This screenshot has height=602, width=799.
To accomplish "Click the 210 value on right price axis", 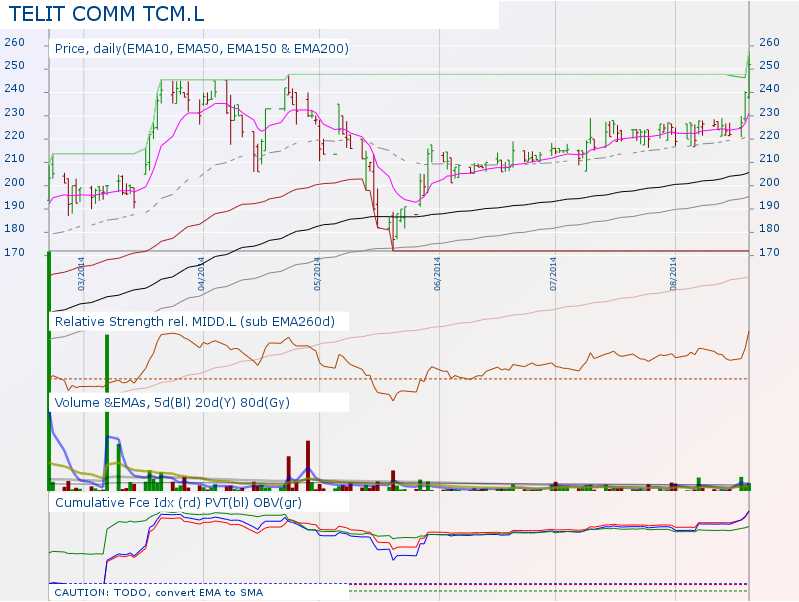I will point(769,159).
